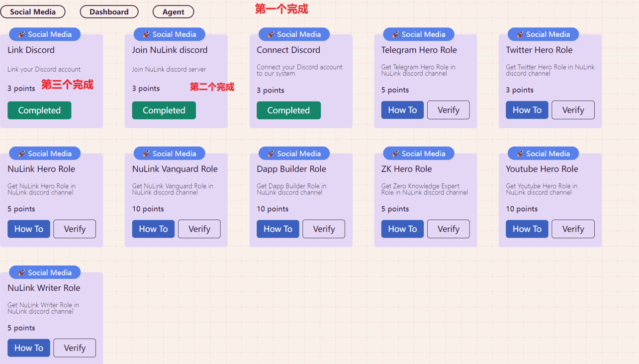Click '10 points' on NuLink Vanguard Role card

[x=148, y=209]
